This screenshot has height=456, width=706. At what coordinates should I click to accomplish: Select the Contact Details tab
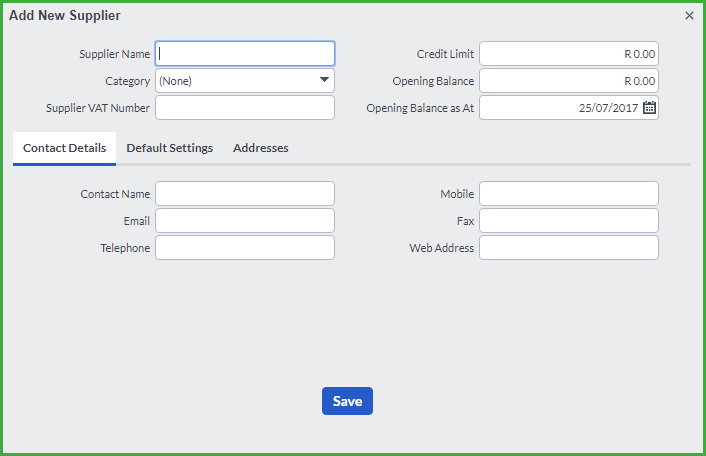[64, 148]
